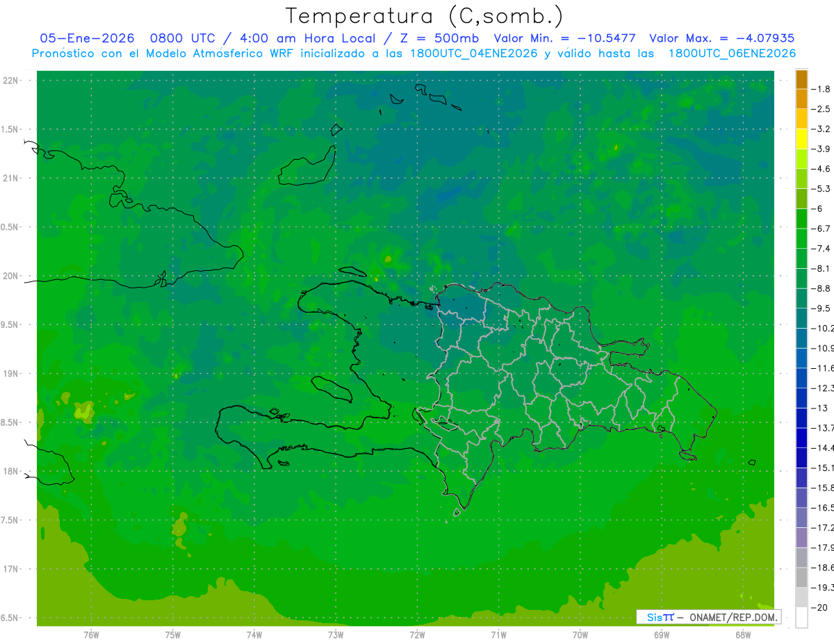Click the '70W' longitude label
The height and width of the screenshot is (644, 834).
(x=580, y=635)
